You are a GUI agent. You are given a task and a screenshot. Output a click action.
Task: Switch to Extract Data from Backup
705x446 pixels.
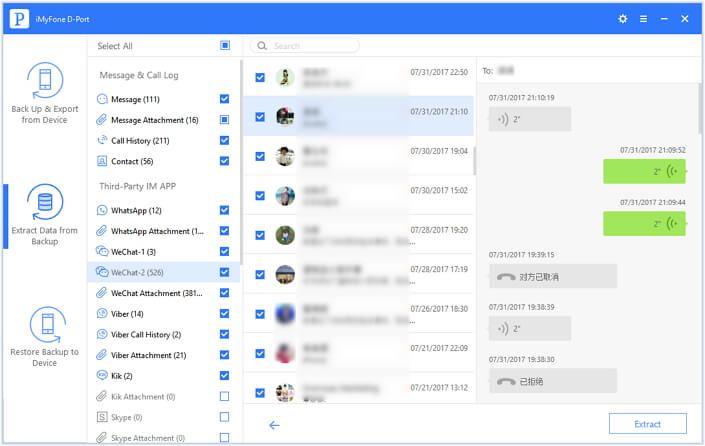click(x=45, y=215)
